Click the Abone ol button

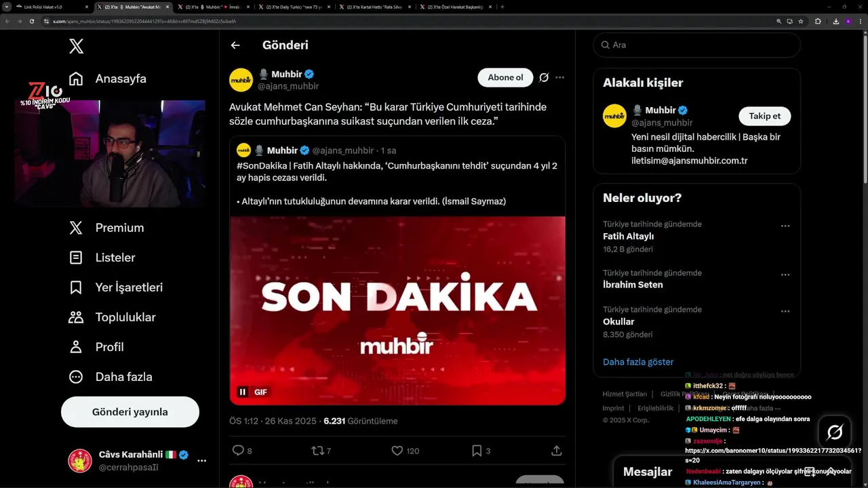tap(505, 77)
